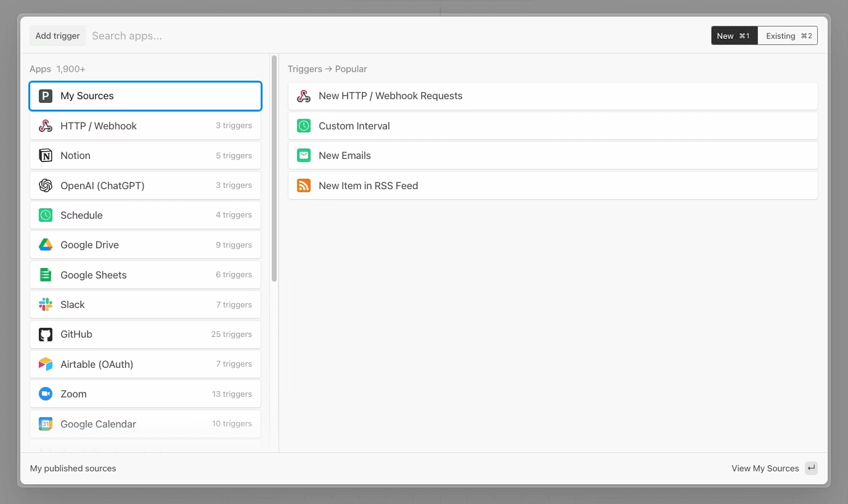Viewport: 848px width, 504px height.
Task: Select the Google Calendar app row
Action: click(x=145, y=424)
